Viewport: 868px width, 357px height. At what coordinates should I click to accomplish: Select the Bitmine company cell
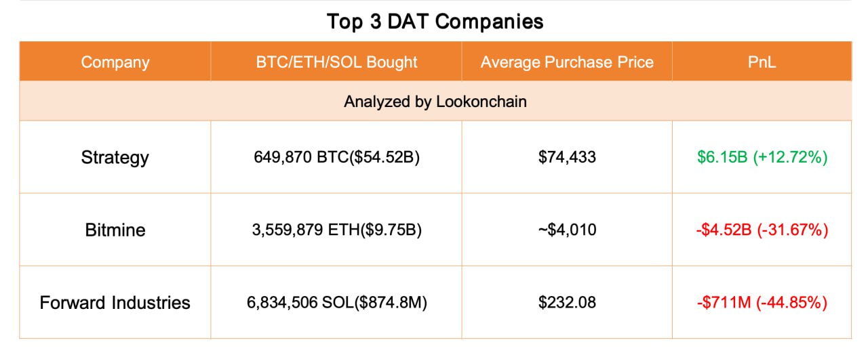[115, 230]
